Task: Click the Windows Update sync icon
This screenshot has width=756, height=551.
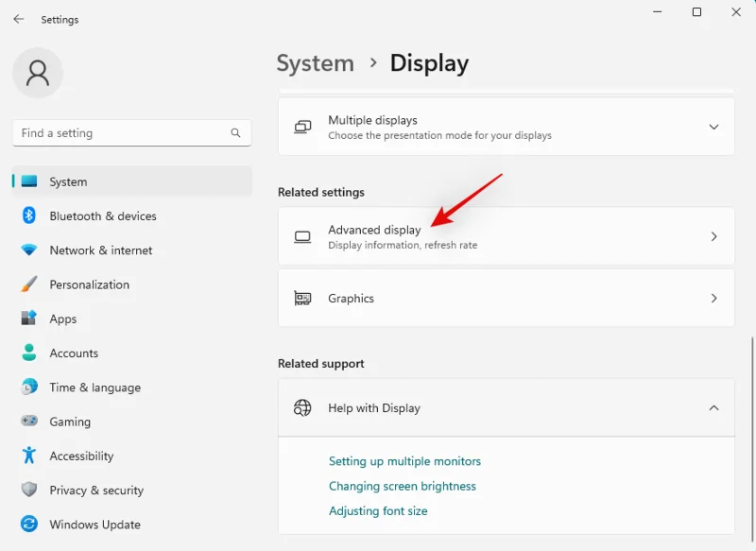Action: coord(29,525)
